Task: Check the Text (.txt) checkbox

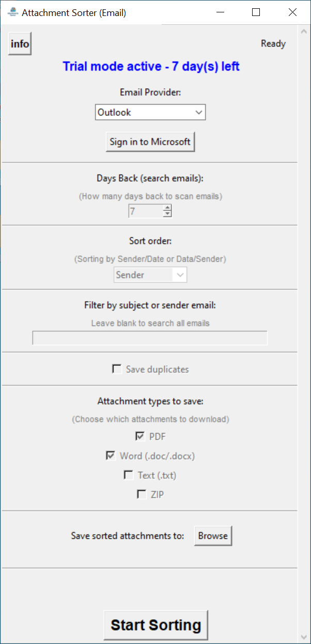Action: tap(129, 475)
